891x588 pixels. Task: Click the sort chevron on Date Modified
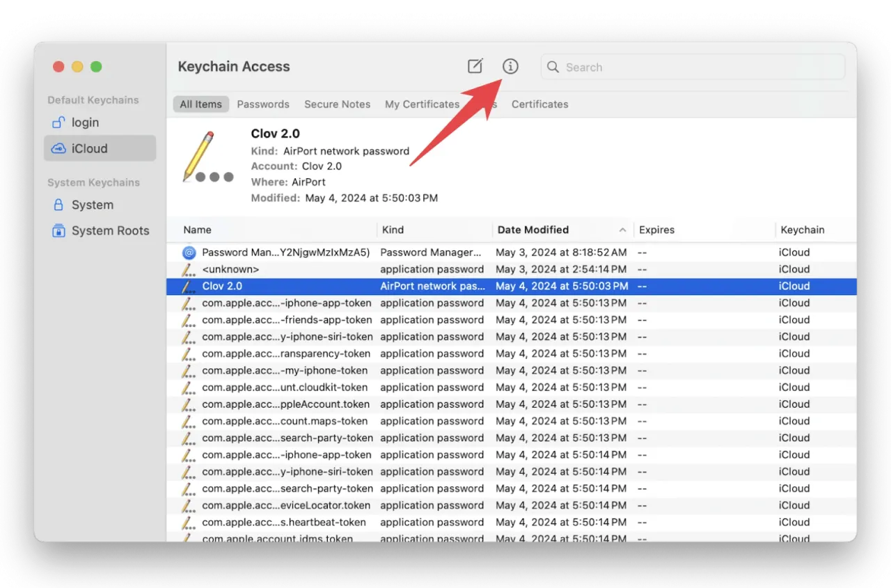tap(622, 230)
